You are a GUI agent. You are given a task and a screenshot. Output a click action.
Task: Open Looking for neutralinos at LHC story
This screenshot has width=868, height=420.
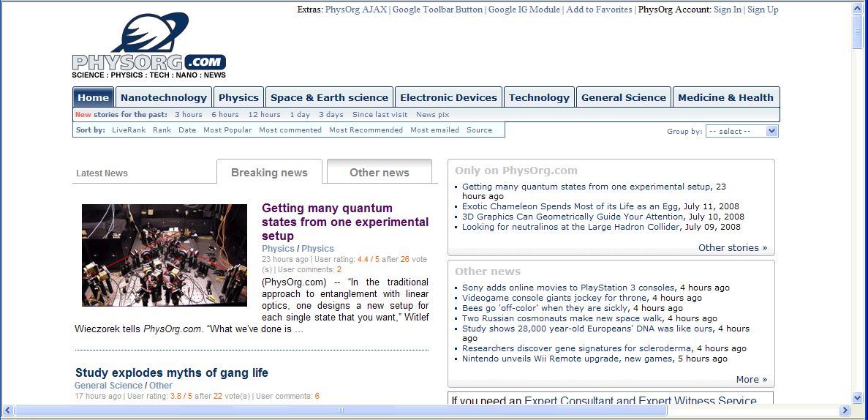click(570, 227)
